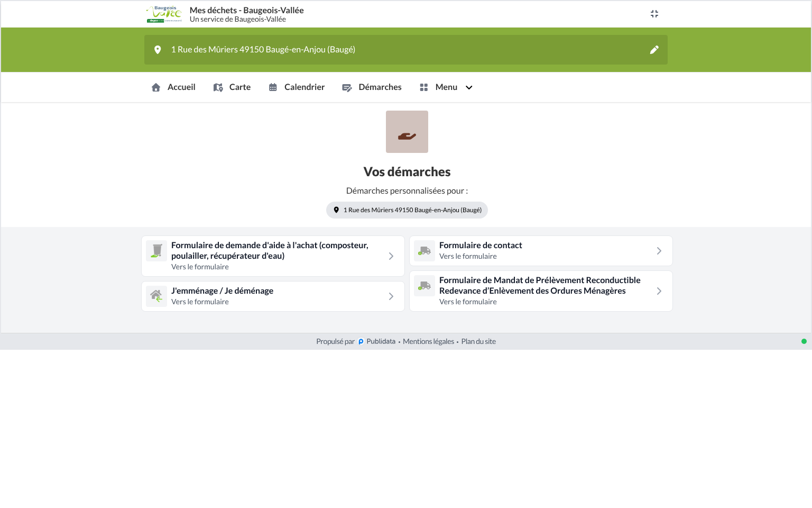Click the chevron on the Mandat de Prélèvement card
The image size is (812, 508).
[x=659, y=291]
